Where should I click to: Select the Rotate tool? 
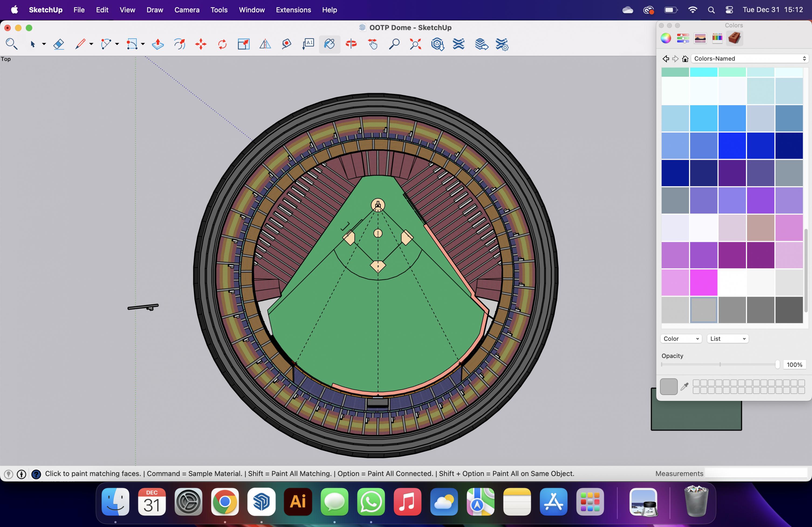coord(222,44)
